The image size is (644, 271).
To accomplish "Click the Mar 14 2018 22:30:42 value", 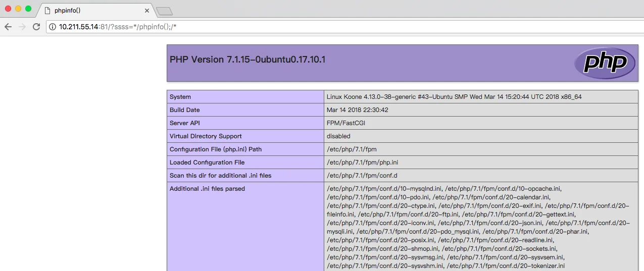I will tap(358, 110).
